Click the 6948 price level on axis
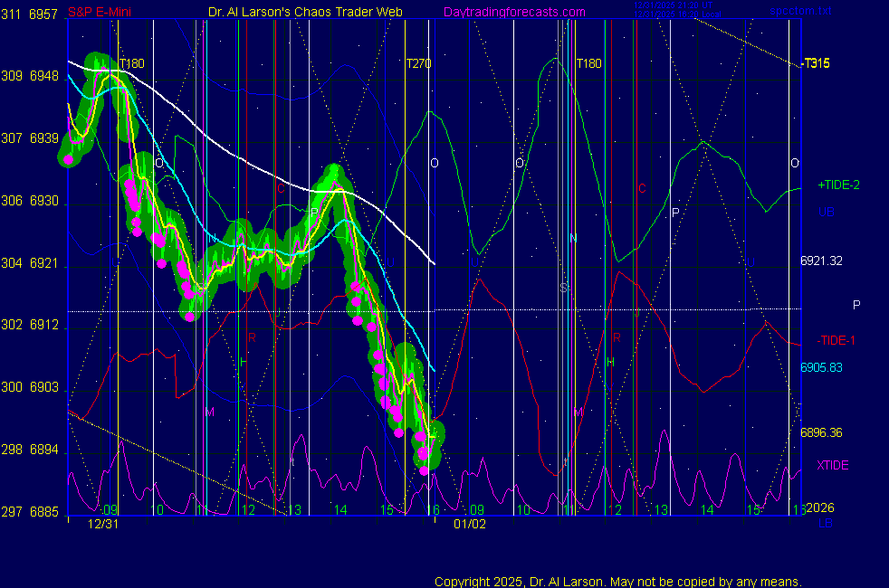 [x=44, y=76]
